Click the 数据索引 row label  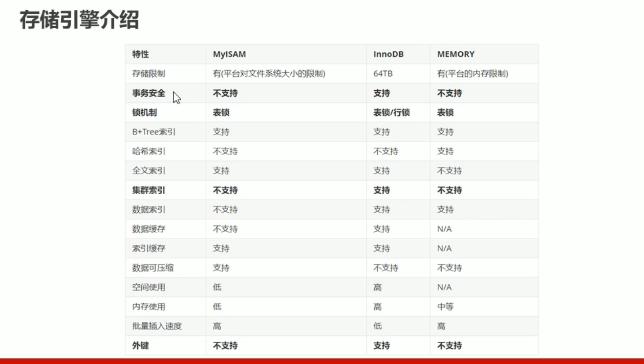point(149,210)
